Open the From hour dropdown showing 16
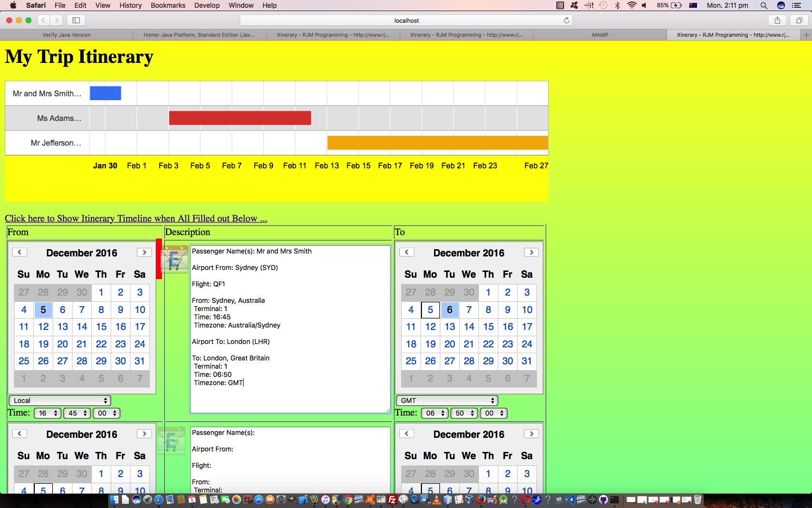The width and height of the screenshot is (812, 508). point(47,413)
